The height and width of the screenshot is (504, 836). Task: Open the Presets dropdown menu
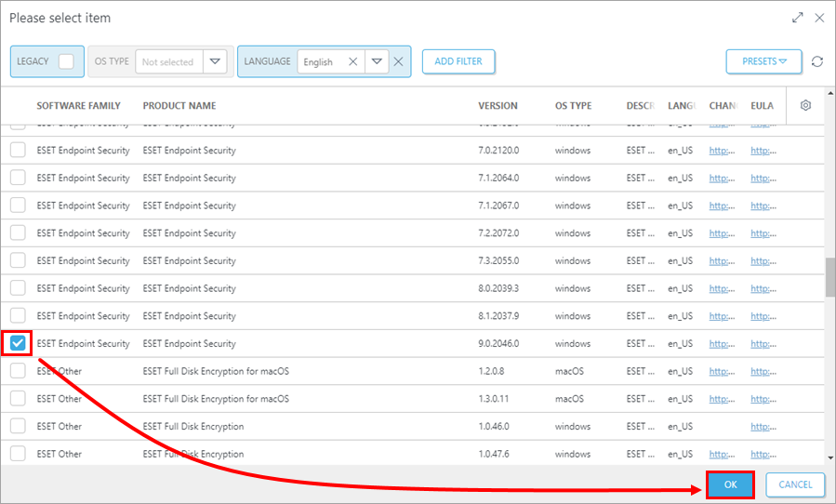(x=763, y=61)
